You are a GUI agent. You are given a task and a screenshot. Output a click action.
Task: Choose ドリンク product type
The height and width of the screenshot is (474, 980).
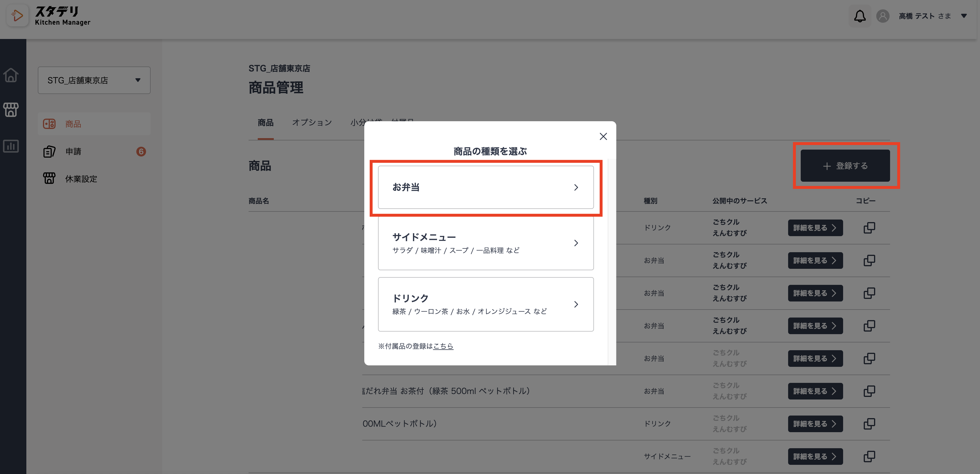[485, 304]
